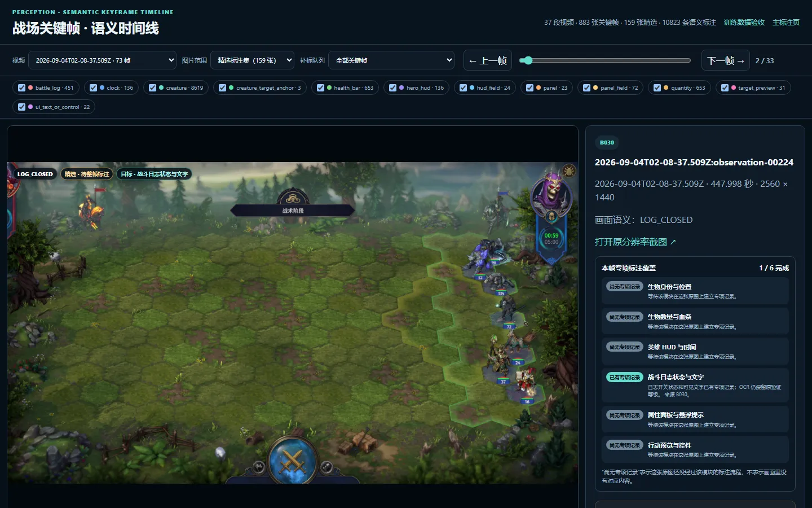The image size is (812, 508).
Task: Select the 属性面板与悬浮提示 coverage row
Action: 695,419
